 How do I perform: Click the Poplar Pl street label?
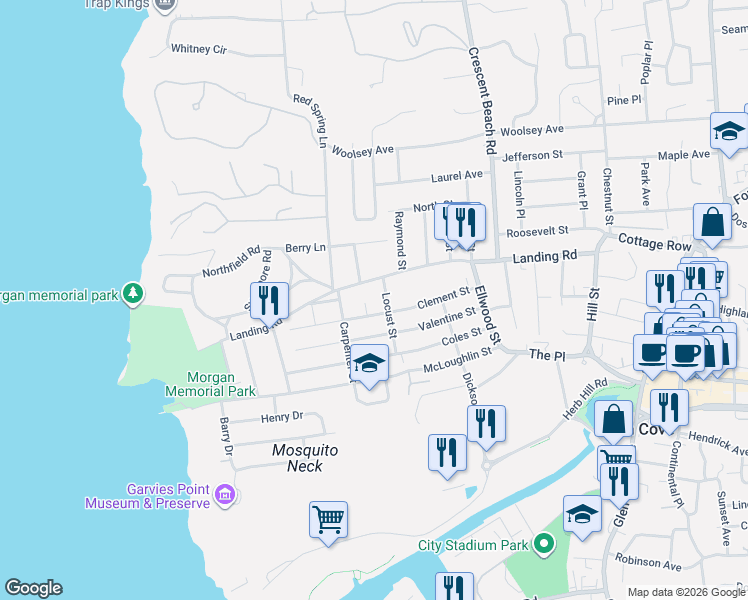click(x=646, y=63)
